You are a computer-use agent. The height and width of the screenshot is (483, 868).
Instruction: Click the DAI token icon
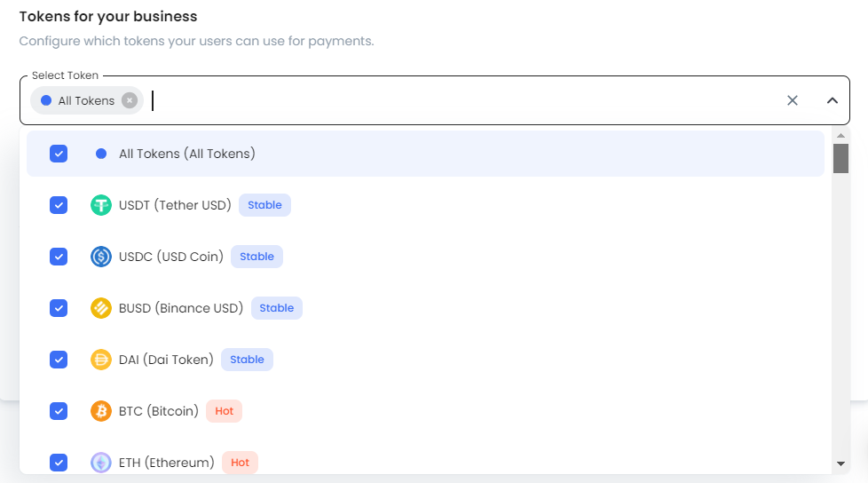(101, 360)
